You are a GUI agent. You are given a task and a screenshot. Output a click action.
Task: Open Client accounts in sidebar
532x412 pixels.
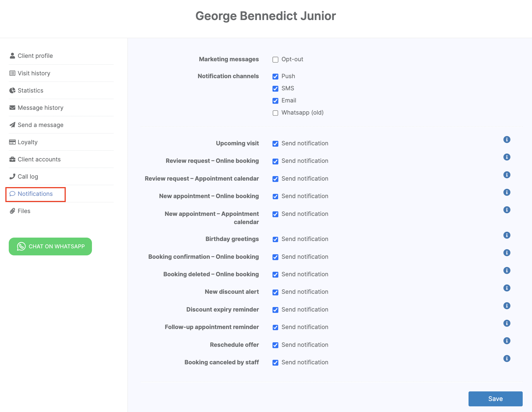click(39, 159)
